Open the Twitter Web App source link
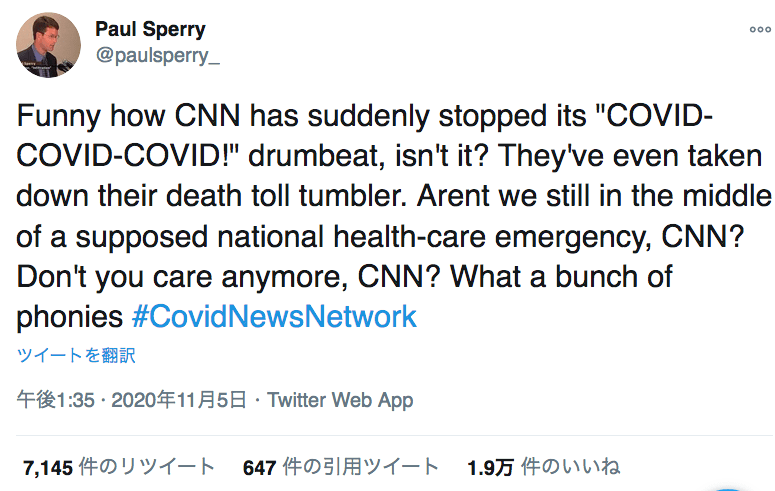 (x=340, y=400)
